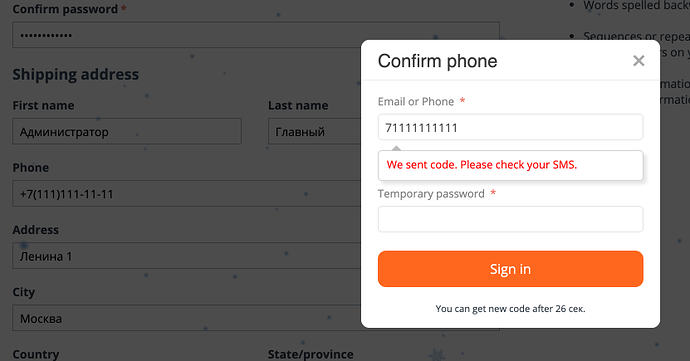The image size is (690, 361).
Task: Click the Confirm phone dialog title
Action: pyautogui.click(x=437, y=61)
